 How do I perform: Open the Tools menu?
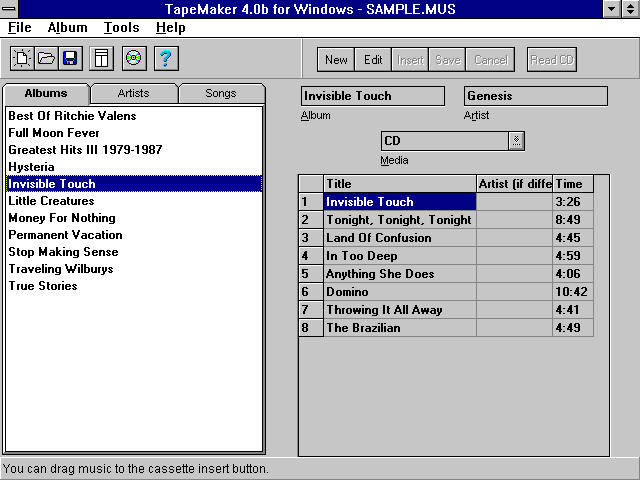[x=121, y=28]
